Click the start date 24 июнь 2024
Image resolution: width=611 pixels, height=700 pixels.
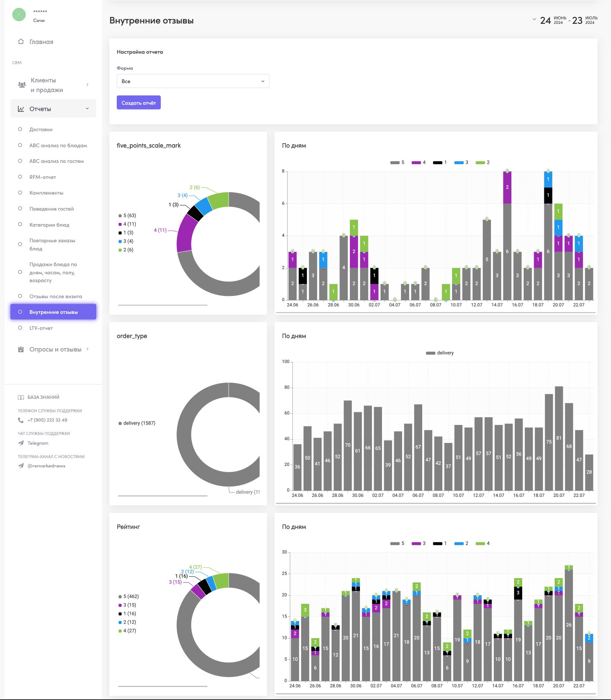[553, 20]
